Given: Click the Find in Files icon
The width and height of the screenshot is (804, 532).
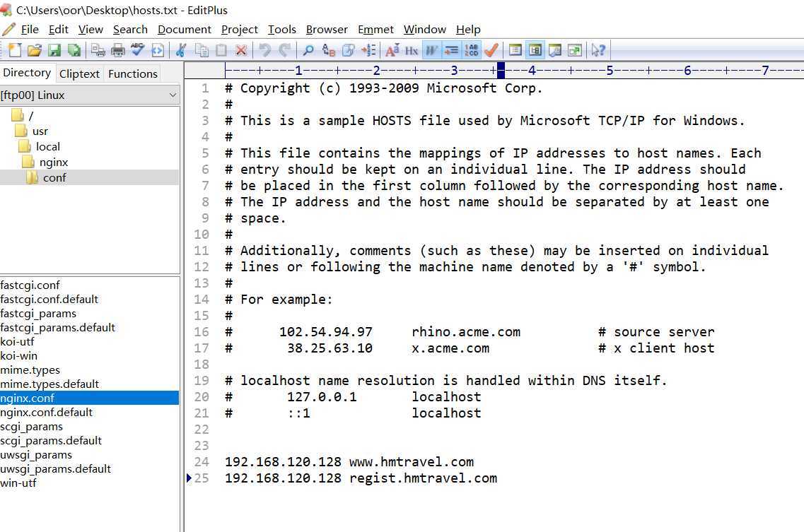Looking at the screenshot, I should coord(348,49).
